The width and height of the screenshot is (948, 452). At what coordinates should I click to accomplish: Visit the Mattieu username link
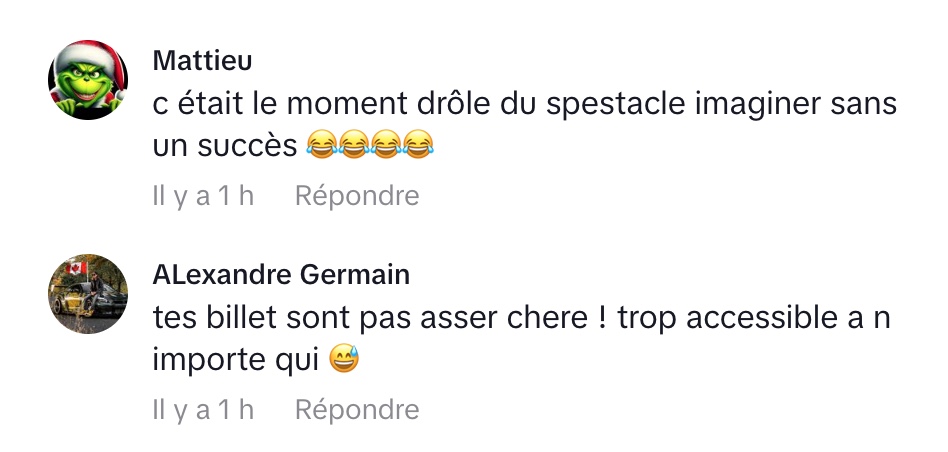tap(202, 60)
